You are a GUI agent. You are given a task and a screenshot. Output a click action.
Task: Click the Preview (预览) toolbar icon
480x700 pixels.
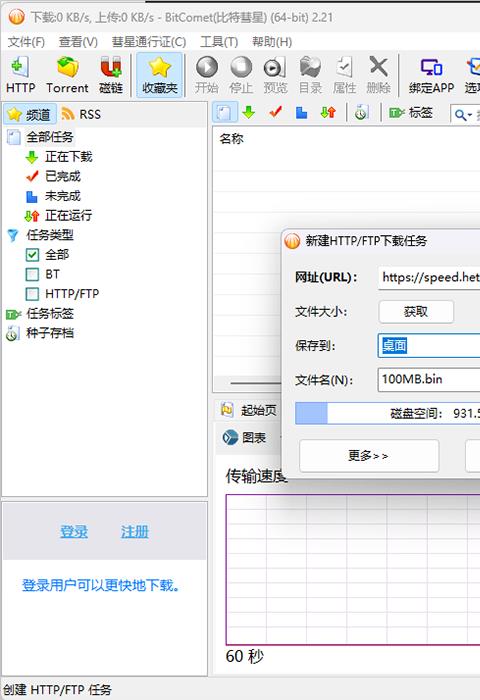(x=275, y=75)
